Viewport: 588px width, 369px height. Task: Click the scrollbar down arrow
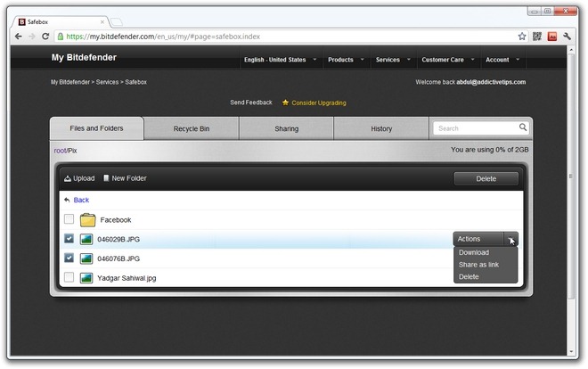point(571,351)
